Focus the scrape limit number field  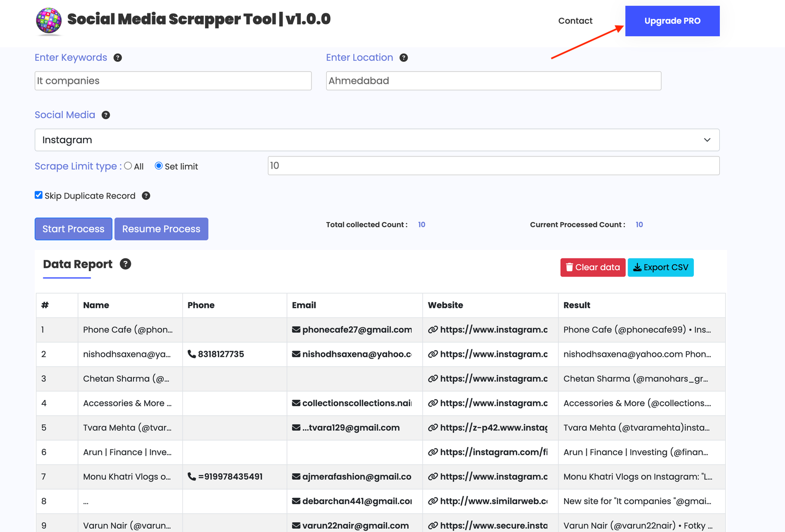click(494, 166)
